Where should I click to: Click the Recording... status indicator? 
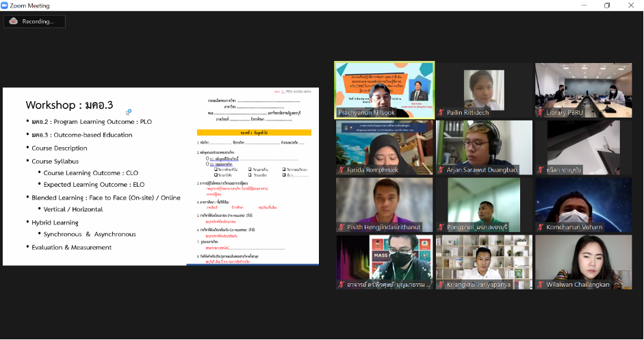(x=34, y=21)
